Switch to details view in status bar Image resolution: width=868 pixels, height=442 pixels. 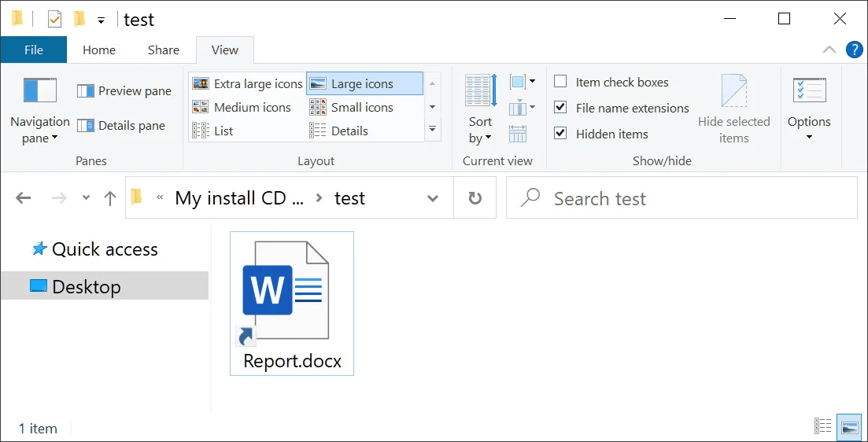click(823, 426)
